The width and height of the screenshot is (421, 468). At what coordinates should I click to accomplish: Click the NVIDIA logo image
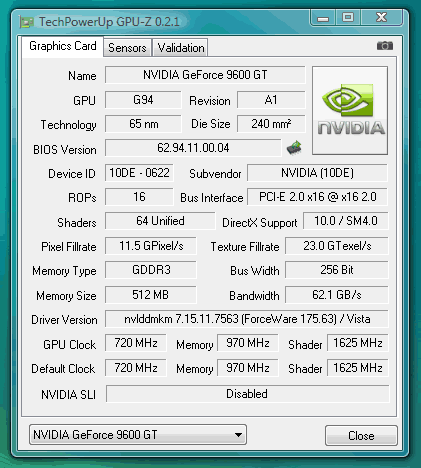[x=350, y=110]
